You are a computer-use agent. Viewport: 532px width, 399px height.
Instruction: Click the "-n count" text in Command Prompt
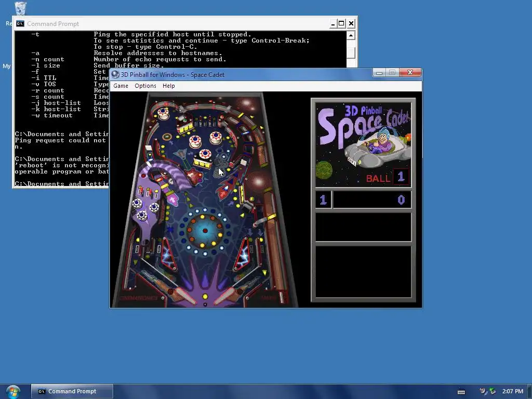point(48,59)
